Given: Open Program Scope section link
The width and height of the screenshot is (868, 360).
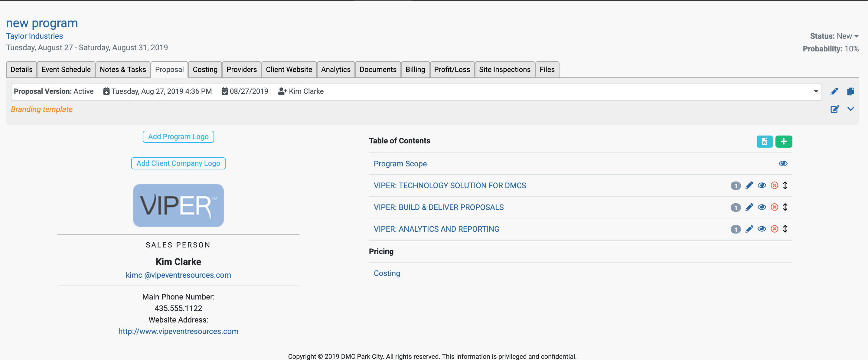Looking at the screenshot, I should (x=400, y=163).
